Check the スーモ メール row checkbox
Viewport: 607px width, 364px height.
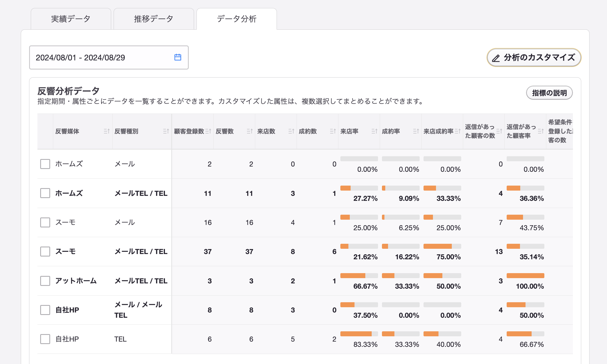pyautogui.click(x=45, y=222)
